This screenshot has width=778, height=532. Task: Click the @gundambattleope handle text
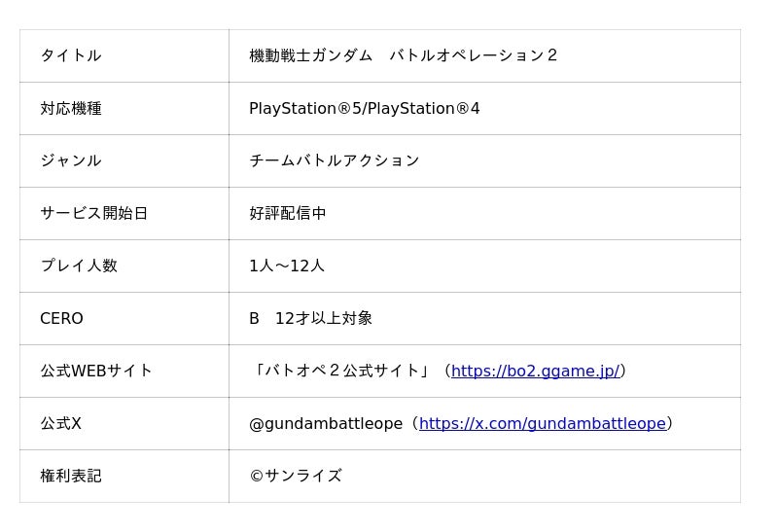click(x=326, y=423)
